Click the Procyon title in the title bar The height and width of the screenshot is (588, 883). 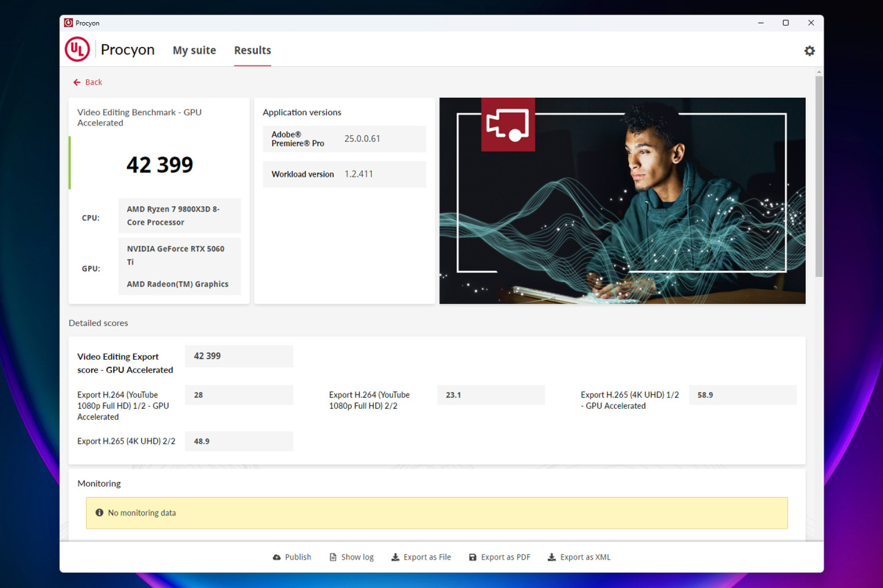88,23
